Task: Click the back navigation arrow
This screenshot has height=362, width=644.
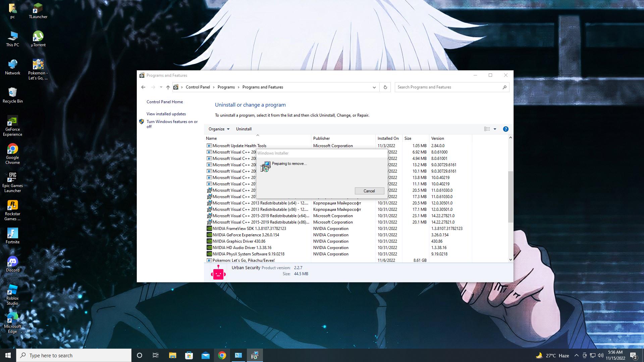Action: pyautogui.click(x=143, y=87)
